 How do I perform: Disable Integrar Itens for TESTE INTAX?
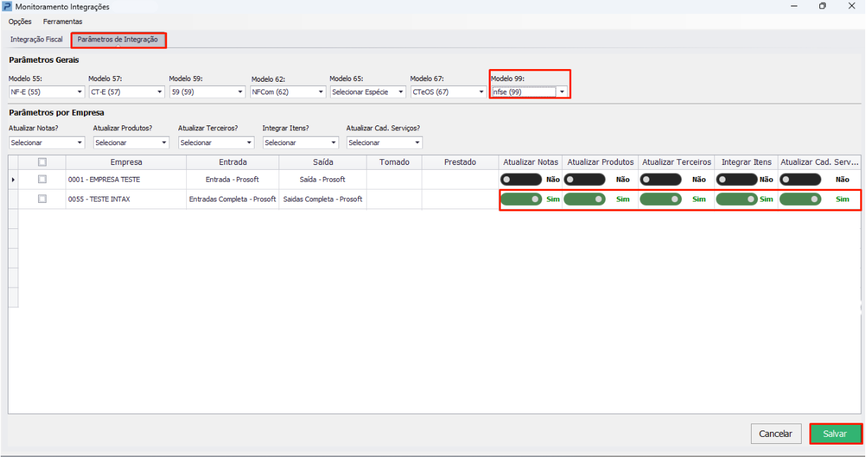pyautogui.click(x=737, y=199)
